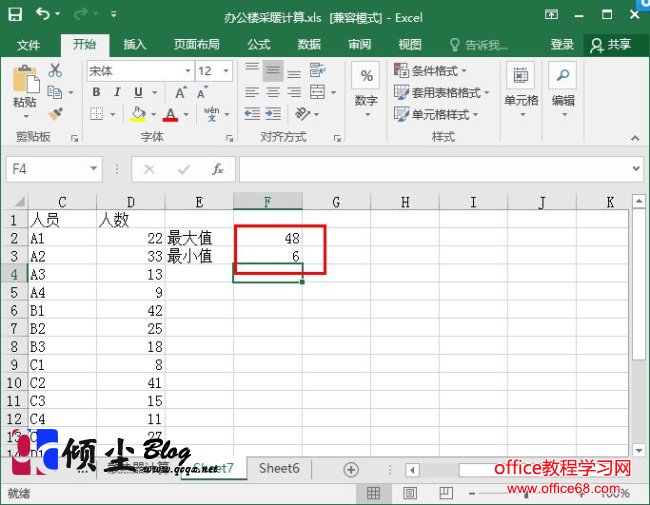
Task: Decrease font size with the small A
Action: [x=202, y=92]
